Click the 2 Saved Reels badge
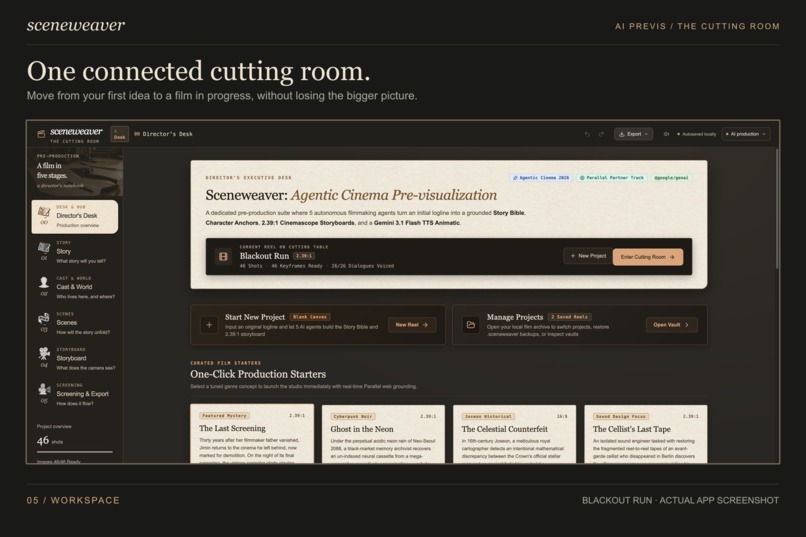 (x=570, y=317)
